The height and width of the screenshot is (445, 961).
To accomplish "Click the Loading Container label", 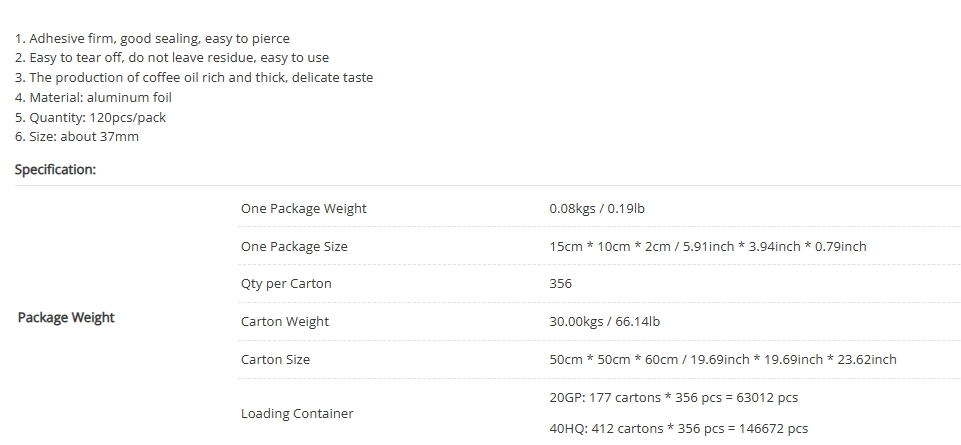I will (297, 414).
